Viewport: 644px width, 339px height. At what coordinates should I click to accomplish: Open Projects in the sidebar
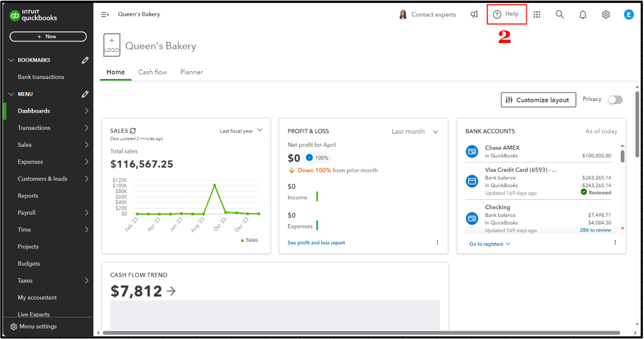coord(28,247)
